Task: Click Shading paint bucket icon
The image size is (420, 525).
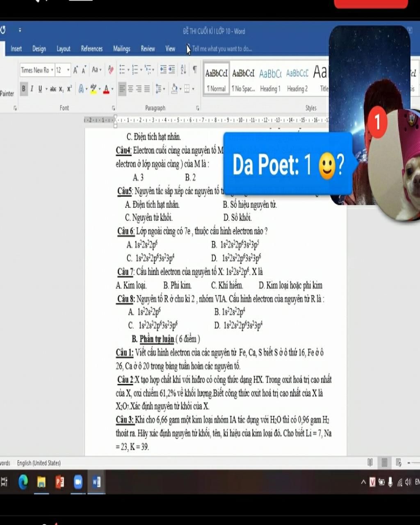Action: [x=174, y=89]
